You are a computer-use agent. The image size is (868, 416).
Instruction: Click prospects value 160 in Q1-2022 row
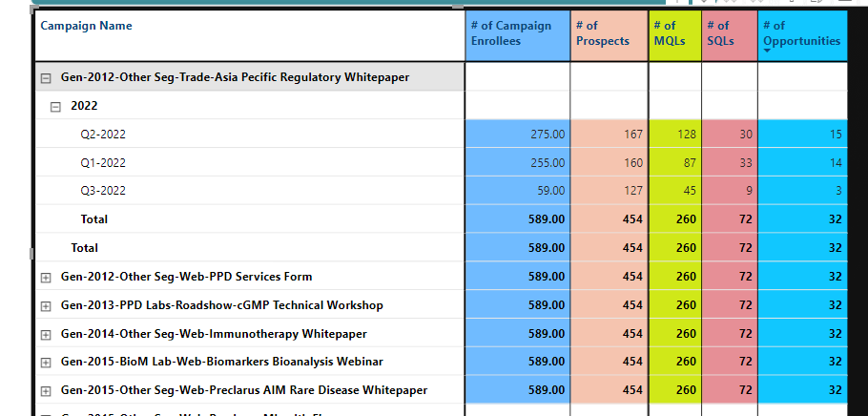click(x=633, y=163)
